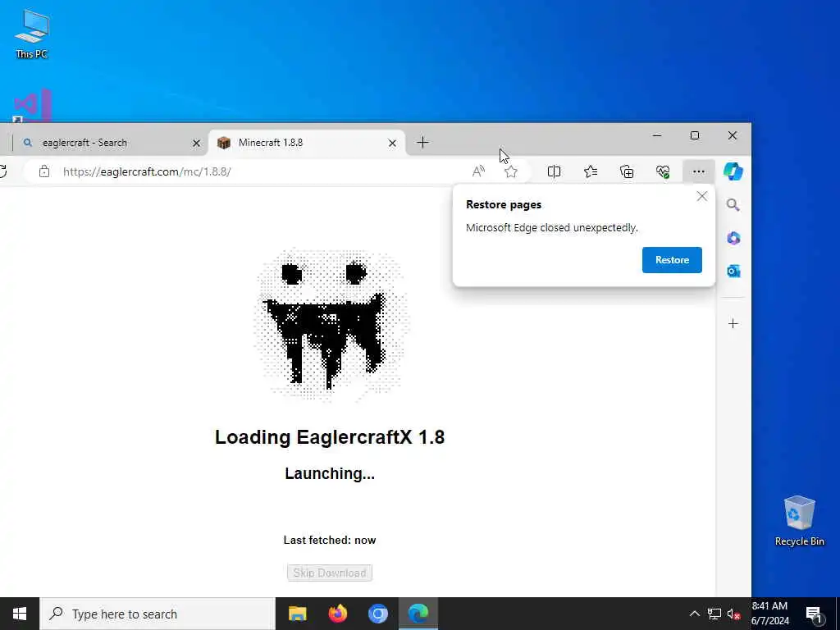Select the Minecraft 1.8.8 tab
This screenshot has height=630, width=840.
pyautogui.click(x=307, y=143)
